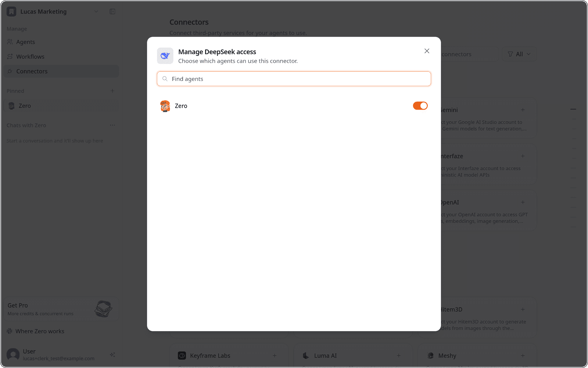The image size is (588, 368).
Task: Open Where Zero works link
Action: (40, 331)
